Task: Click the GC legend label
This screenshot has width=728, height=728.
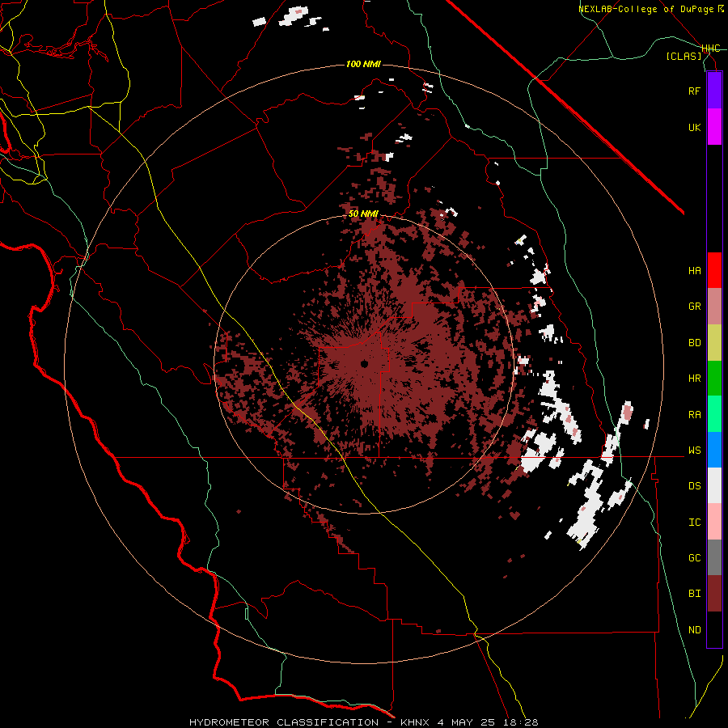Action: (694, 558)
